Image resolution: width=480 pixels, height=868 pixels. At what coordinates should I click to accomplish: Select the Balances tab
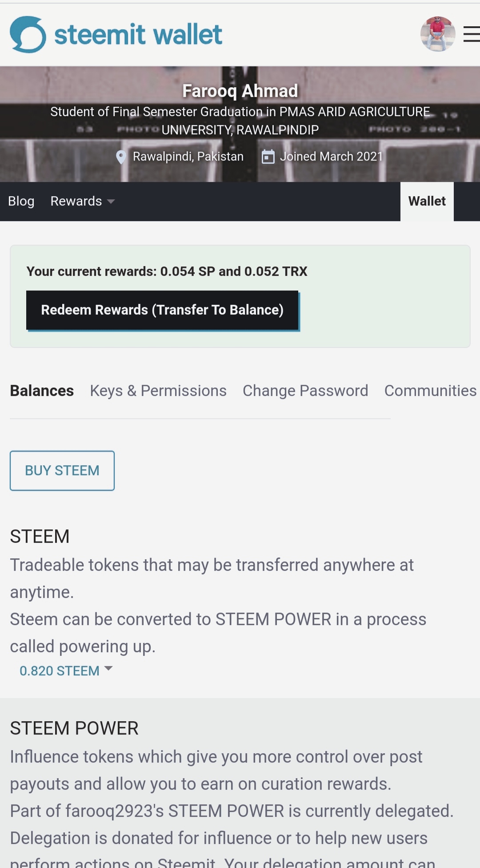(42, 391)
